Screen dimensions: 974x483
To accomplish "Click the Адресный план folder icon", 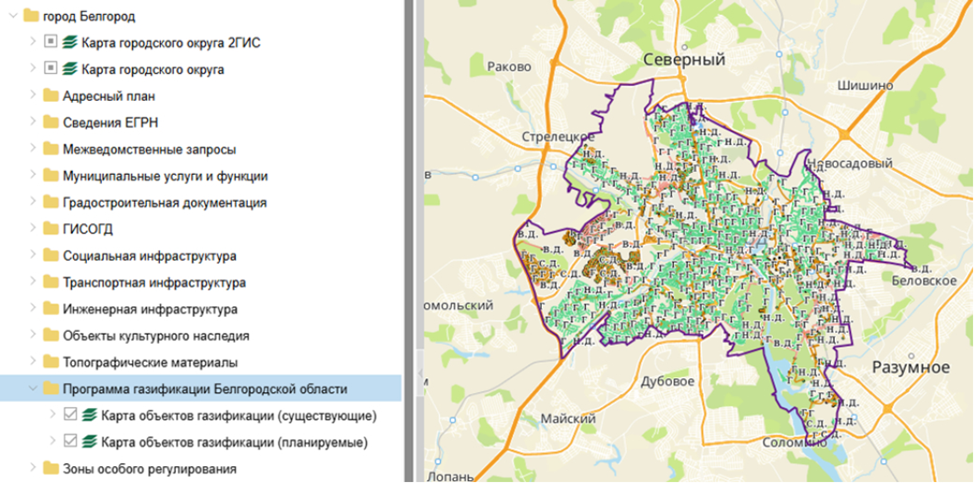I will pyautogui.click(x=51, y=96).
